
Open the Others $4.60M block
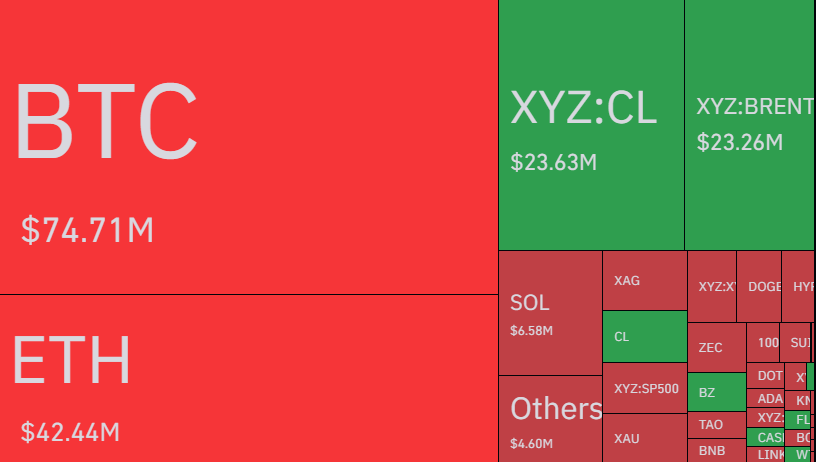[x=550, y=418]
